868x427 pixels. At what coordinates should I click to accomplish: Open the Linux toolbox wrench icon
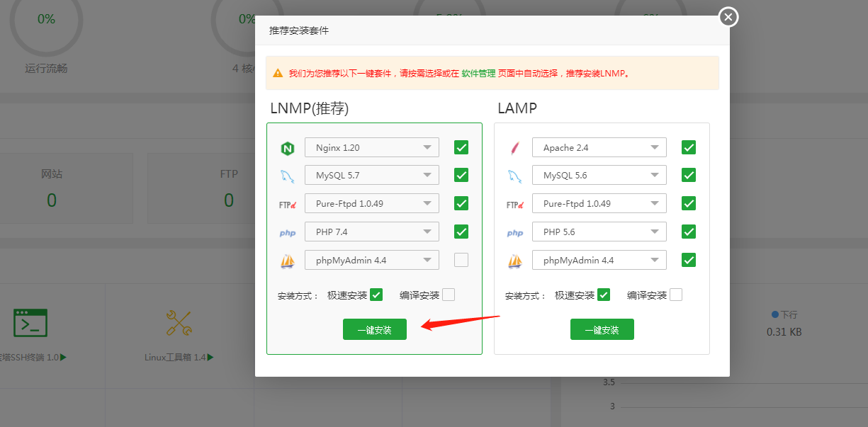point(179,322)
